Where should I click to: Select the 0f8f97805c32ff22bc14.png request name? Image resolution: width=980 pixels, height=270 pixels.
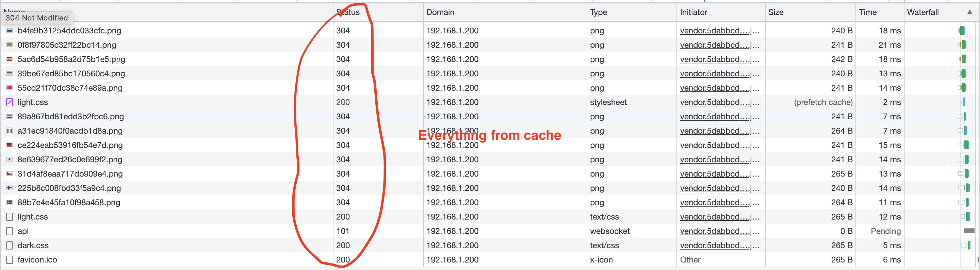[x=67, y=45]
